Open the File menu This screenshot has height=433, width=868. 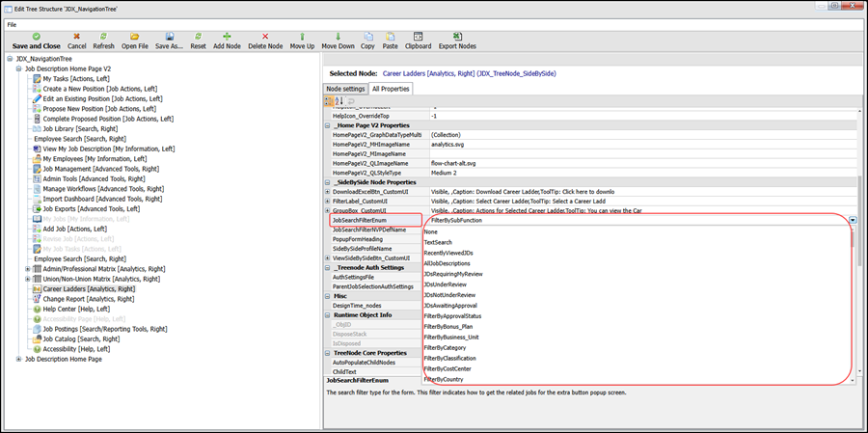click(13, 24)
